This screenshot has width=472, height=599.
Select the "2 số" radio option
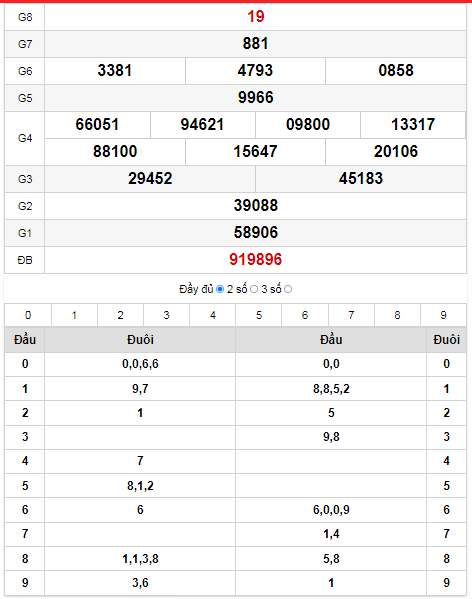pyautogui.click(x=254, y=289)
